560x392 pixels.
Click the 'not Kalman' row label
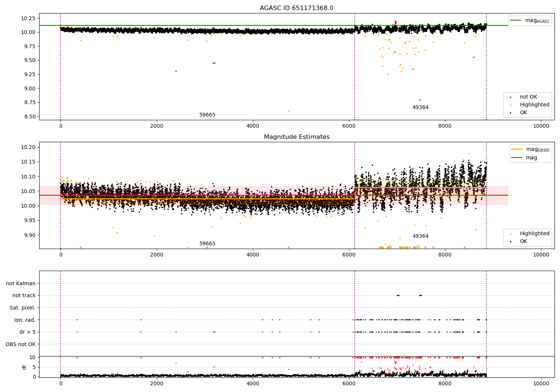21,284
